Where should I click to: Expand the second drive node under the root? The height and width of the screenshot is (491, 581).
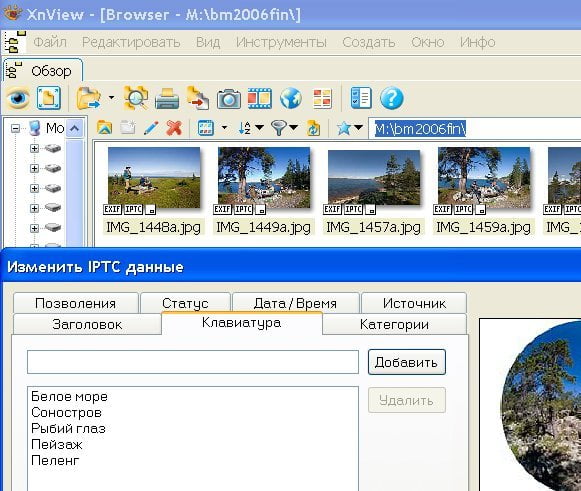[x=34, y=169]
